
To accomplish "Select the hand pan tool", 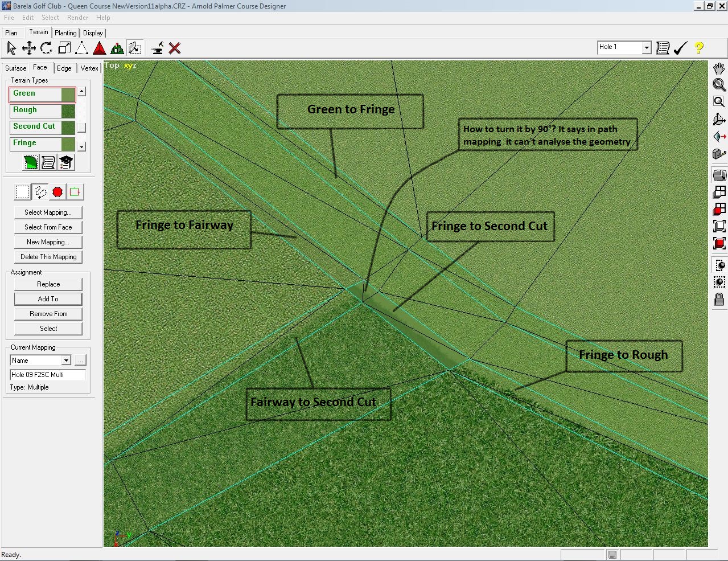I will pos(719,69).
